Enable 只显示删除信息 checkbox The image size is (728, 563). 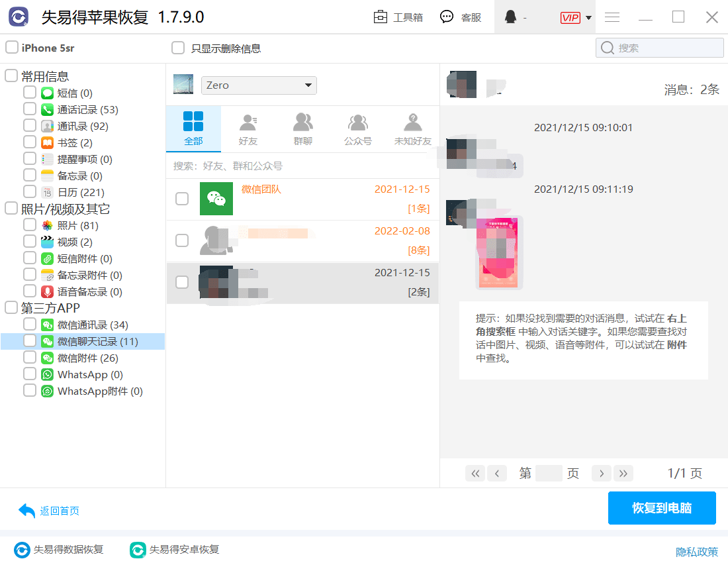point(178,48)
